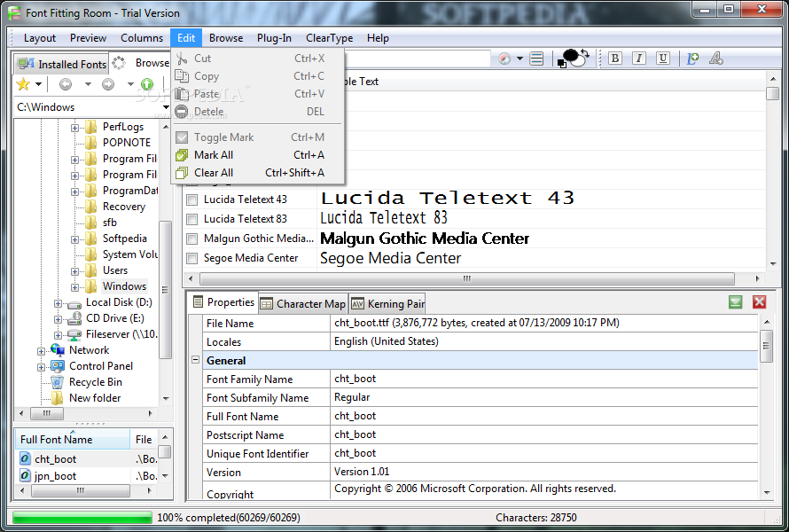
Task: Click the sample text input field
Action: [418, 59]
